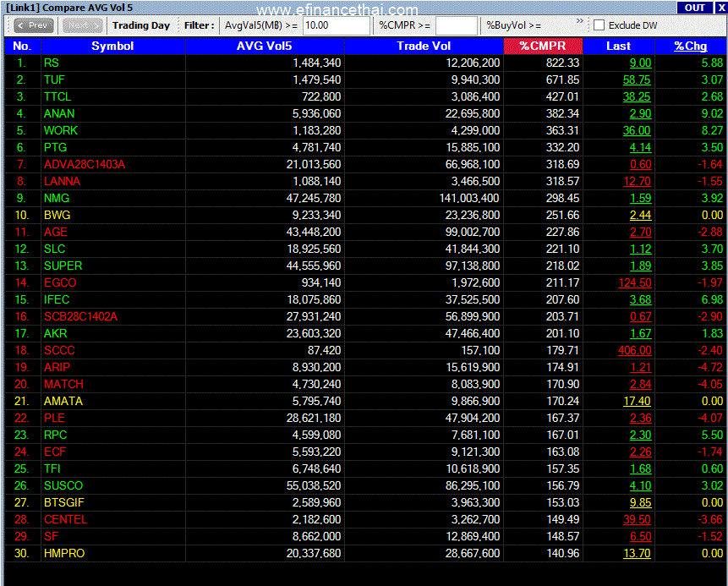728x586 pixels.
Task: Click HMPRO last price 13.70
Action: tap(637, 554)
